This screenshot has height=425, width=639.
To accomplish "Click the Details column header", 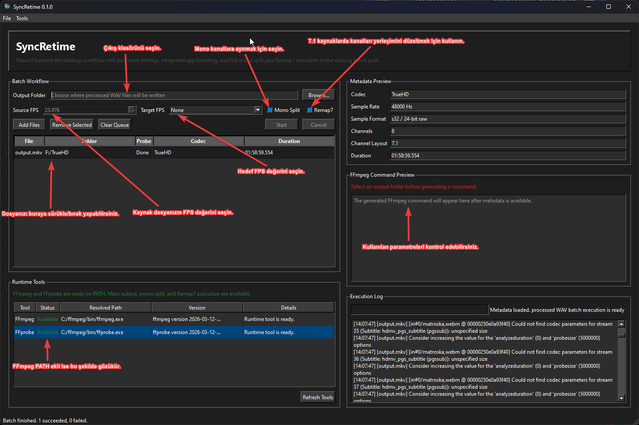I will coord(288,308).
